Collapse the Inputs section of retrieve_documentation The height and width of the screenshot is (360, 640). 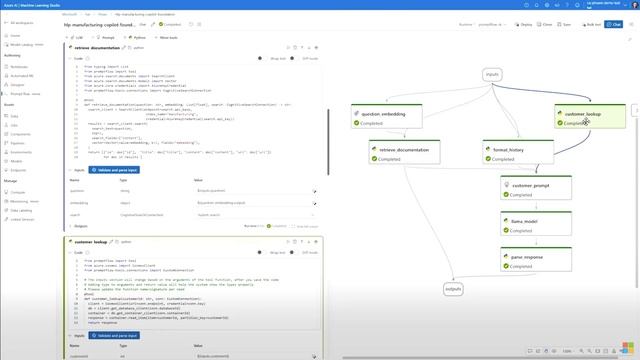71,170
